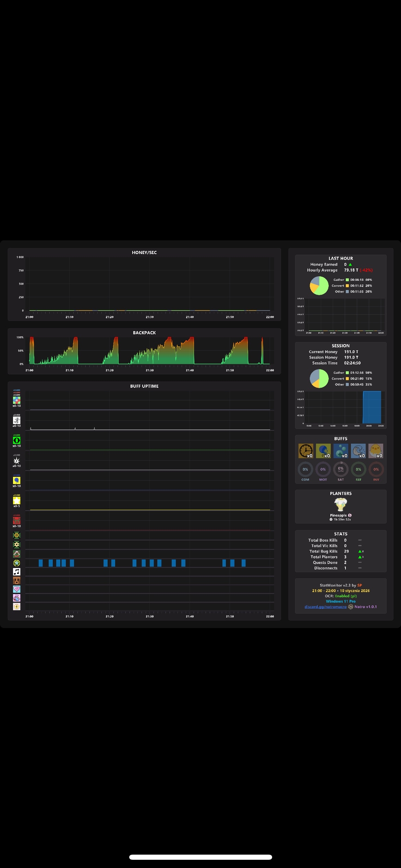Screen dimensions: 401x868
Task: Click the running figure haste buff icon
Action: pos(16,420)
